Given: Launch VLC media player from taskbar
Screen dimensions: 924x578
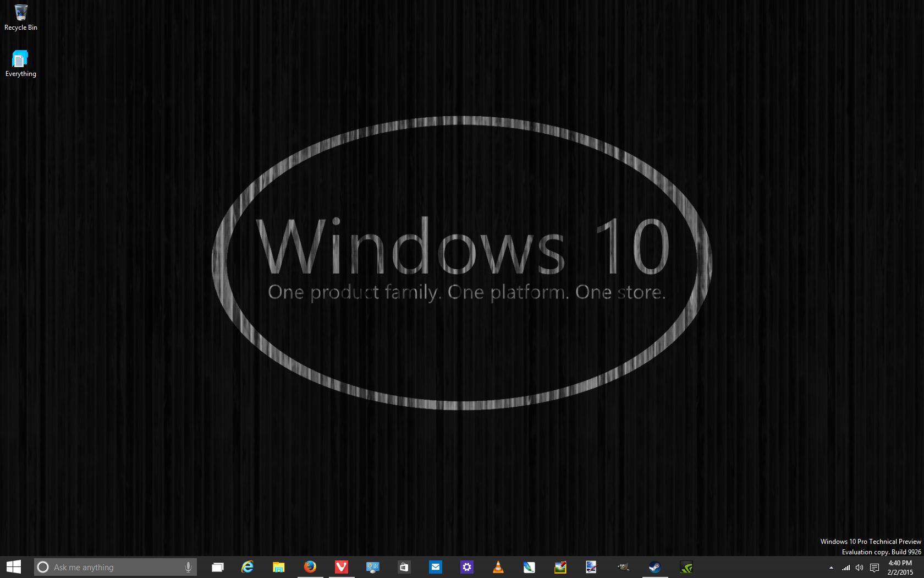Looking at the screenshot, I should pos(498,567).
